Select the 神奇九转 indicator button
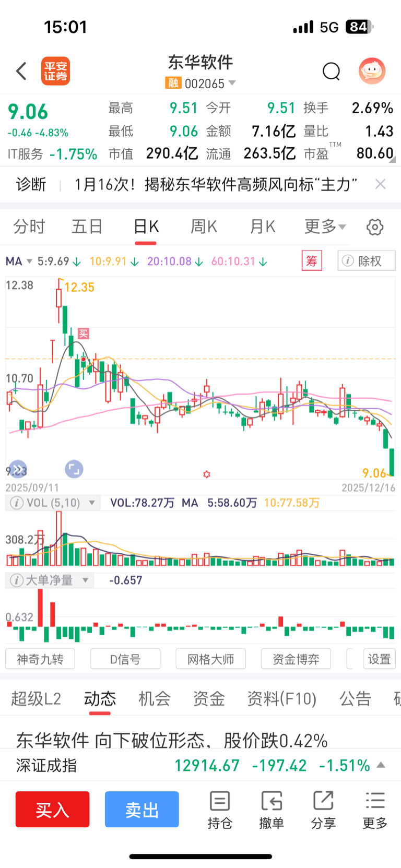This screenshot has height=868, width=401. (x=40, y=659)
